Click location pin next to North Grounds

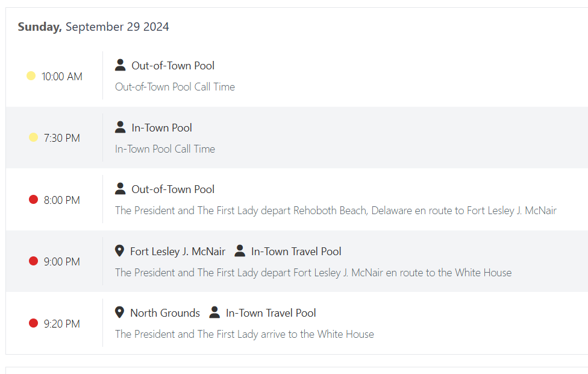[119, 312]
